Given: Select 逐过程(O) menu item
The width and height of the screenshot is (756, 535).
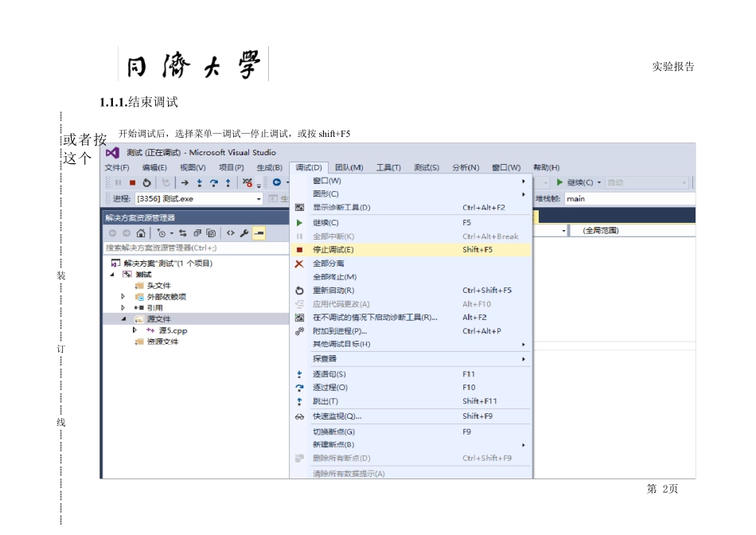Looking at the screenshot, I should pos(411,388).
